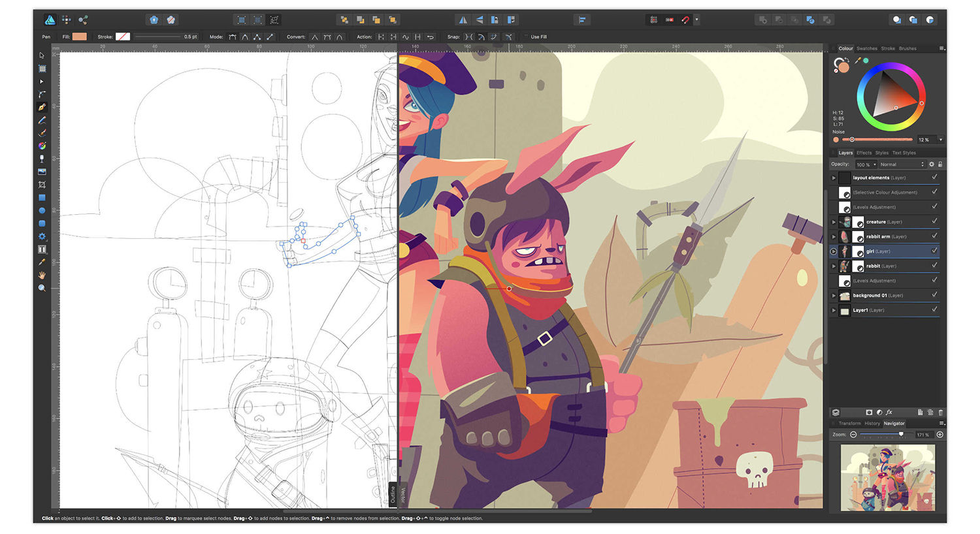Click the Fill colour swatch
Viewport: 980px width, 534px height.
click(x=80, y=37)
